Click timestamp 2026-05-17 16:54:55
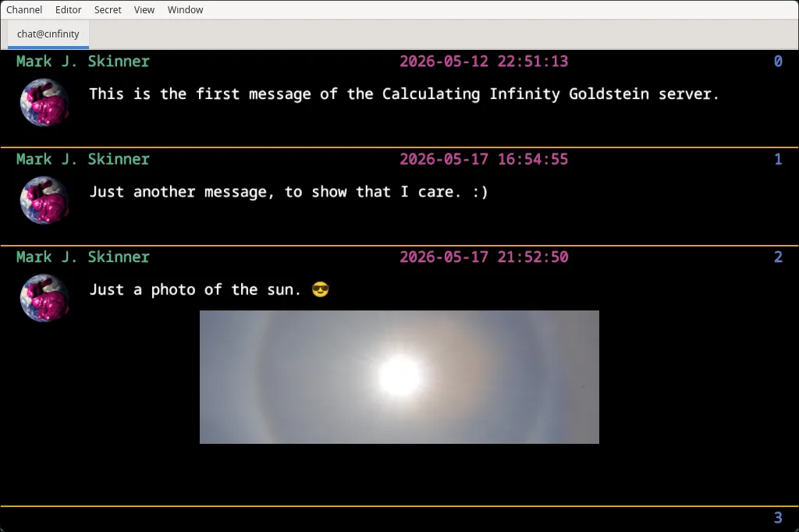The height and width of the screenshot is (532, 799). [484, 159]
